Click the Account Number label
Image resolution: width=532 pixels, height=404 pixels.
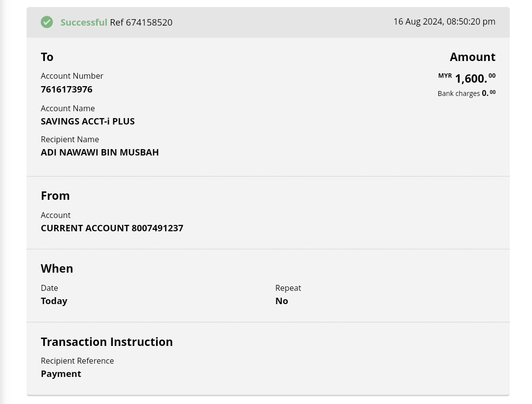(x=72, y=76)
